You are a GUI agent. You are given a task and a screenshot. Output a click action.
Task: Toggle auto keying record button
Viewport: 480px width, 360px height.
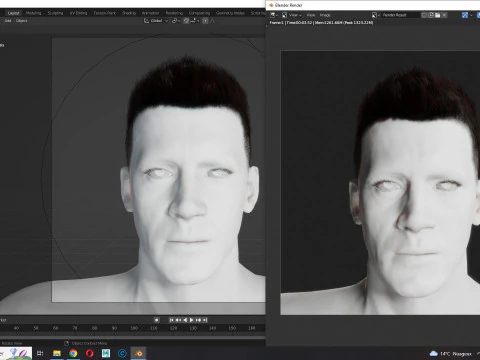click(156, 320)
